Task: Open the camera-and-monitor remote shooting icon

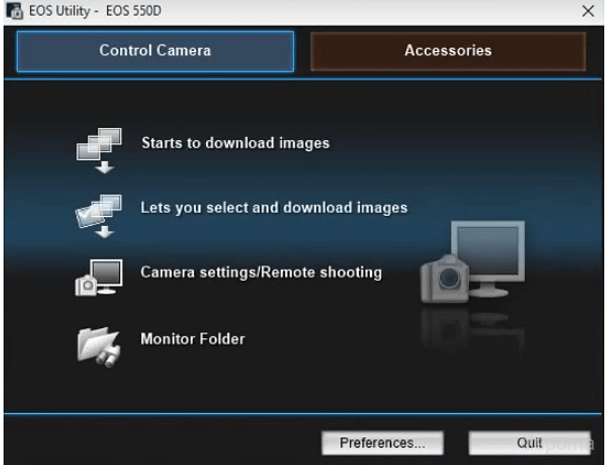Action: pos(98,276)
